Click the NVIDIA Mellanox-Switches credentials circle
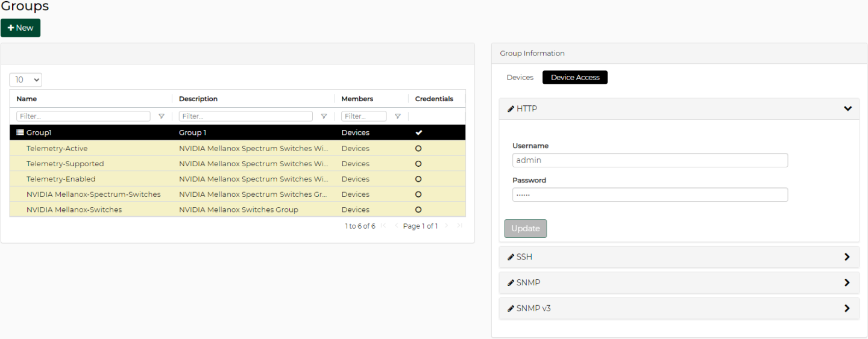The image size is (868, 339). pos(418,210)
